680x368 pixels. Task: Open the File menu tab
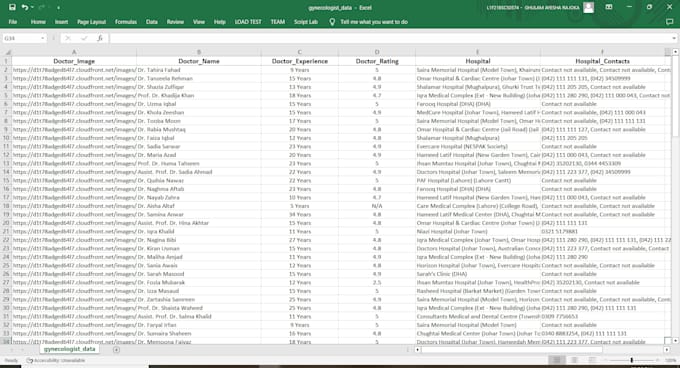point(13,22)
